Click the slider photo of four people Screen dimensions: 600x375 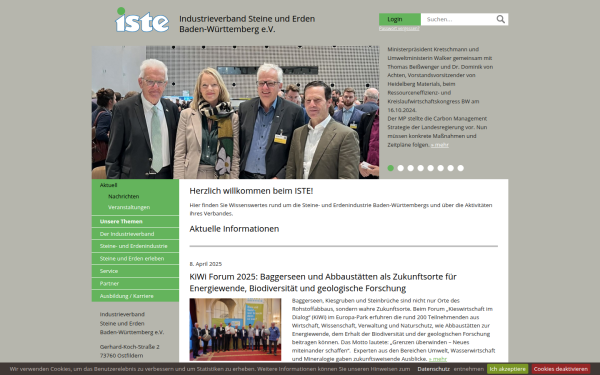(235, 112)
